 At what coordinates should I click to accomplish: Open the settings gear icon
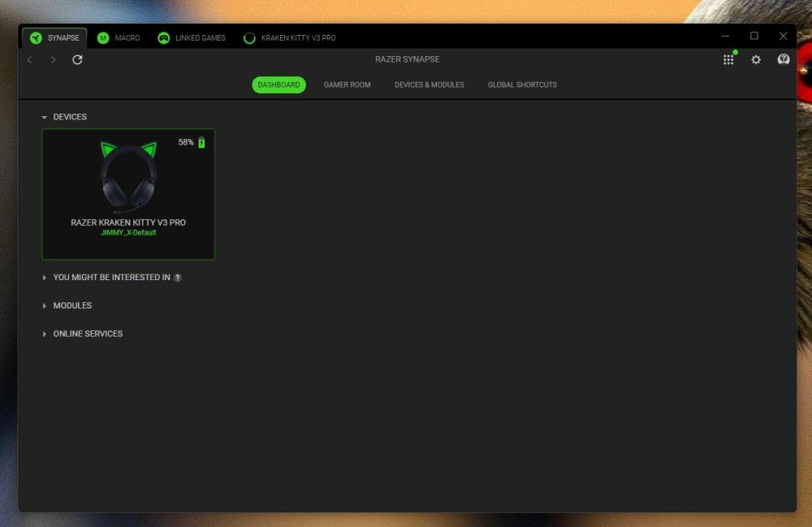coord(756,60)
